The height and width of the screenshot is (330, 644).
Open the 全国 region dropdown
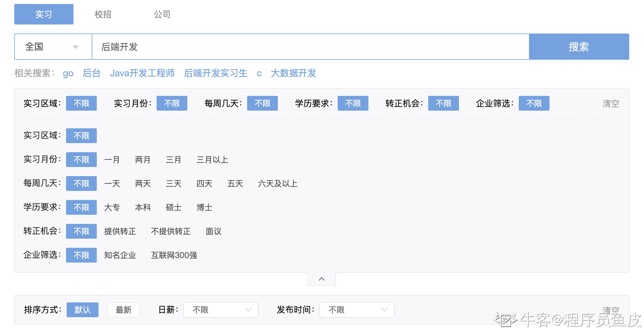tap(53, 47)
